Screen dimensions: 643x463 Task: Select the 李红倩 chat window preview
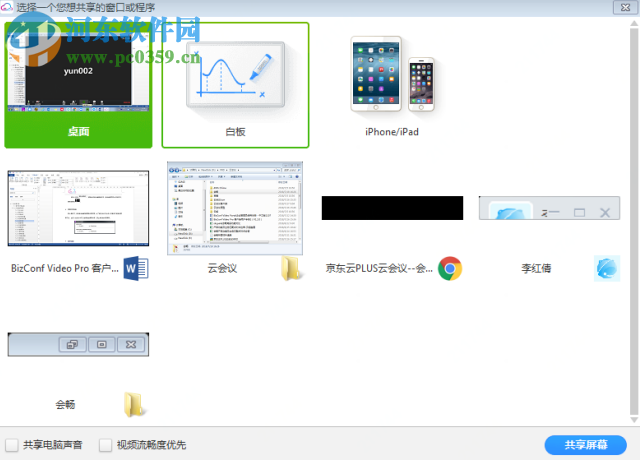pos(550,208)
